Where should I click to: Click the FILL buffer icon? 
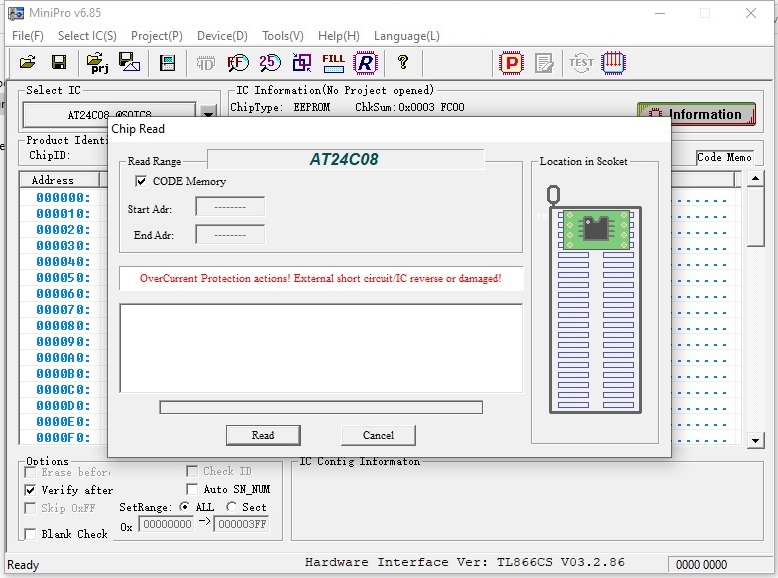(333, 63)
